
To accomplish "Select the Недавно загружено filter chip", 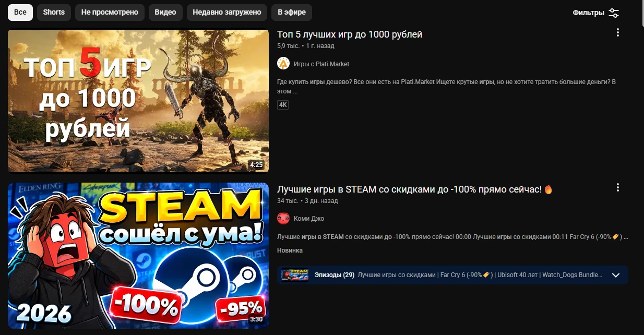I will [227, 13].
